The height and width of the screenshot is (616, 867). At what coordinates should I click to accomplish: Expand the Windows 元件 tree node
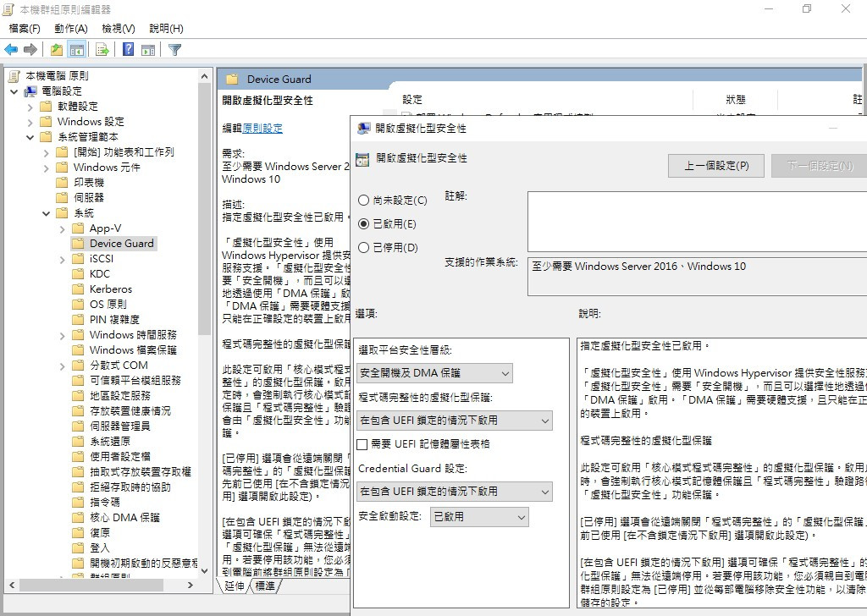click(47, 168)
